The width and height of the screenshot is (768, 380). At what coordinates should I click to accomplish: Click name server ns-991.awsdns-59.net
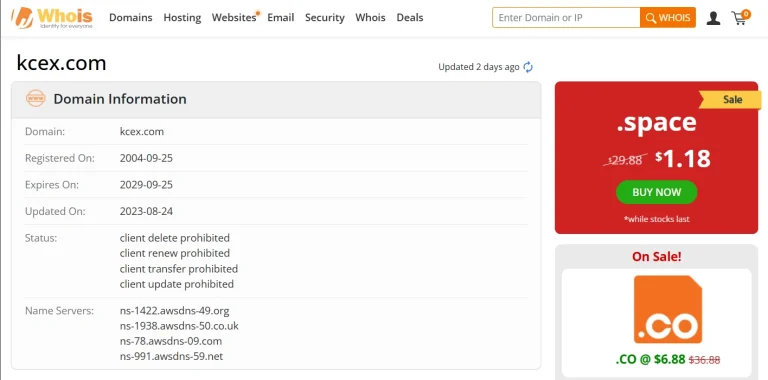pos(171,356)
